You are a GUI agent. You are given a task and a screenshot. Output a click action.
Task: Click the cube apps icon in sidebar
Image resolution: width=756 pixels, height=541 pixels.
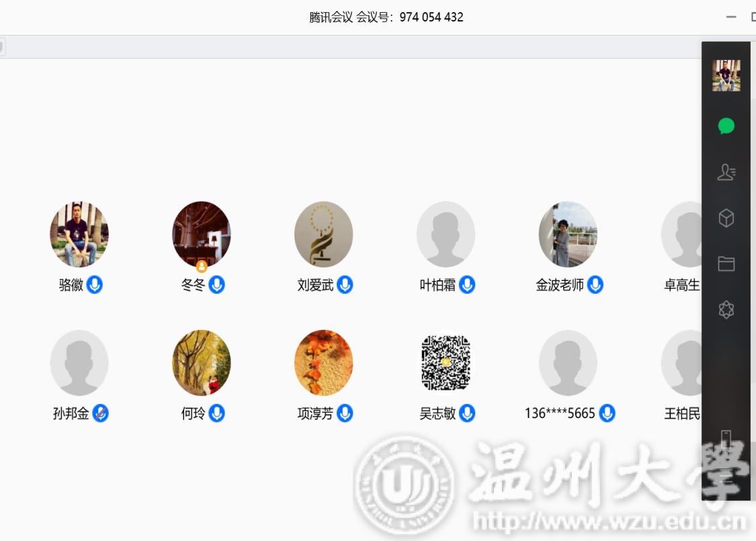(x=726, y=218)
